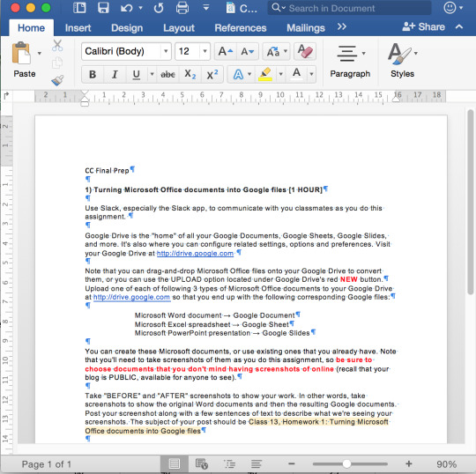Toggle Strikethrough formatting

pos(167,74)
